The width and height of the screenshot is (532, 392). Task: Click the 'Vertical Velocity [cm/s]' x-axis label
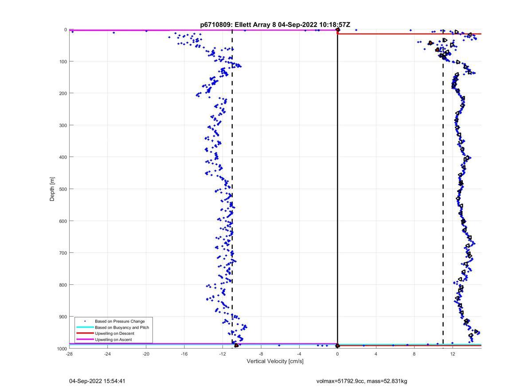(x=275, y=361)
